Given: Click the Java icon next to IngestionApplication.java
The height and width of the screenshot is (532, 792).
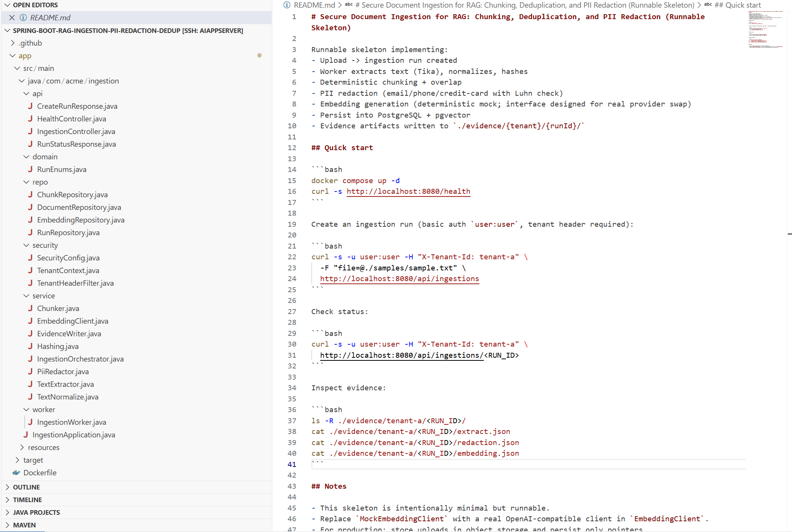Looking at the screenshot, I should click(26, 435).
